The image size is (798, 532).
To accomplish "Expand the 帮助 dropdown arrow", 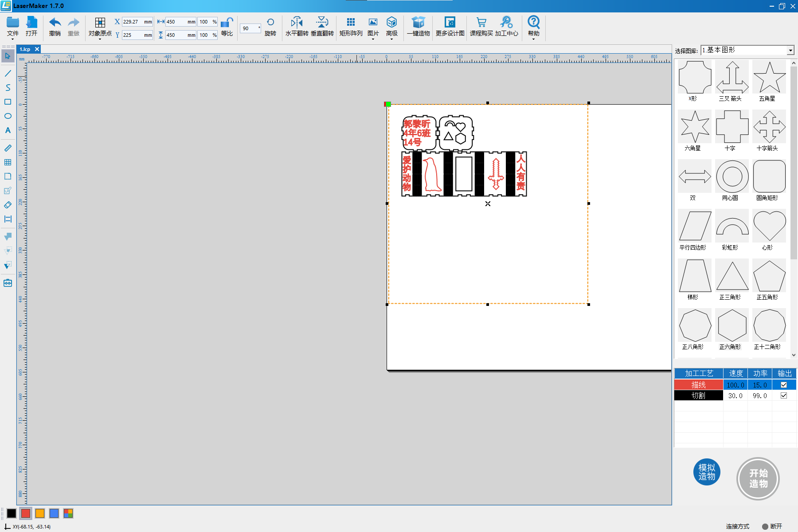I will point(534,39).
